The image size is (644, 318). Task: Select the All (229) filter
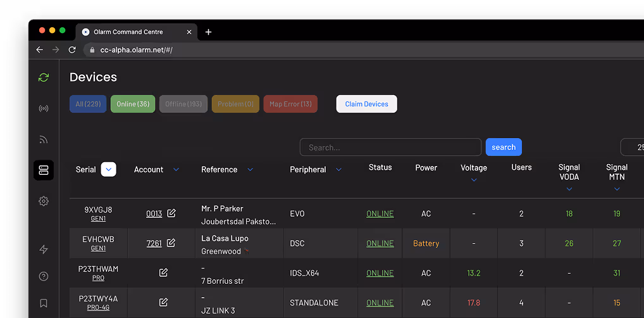(88, 104)
